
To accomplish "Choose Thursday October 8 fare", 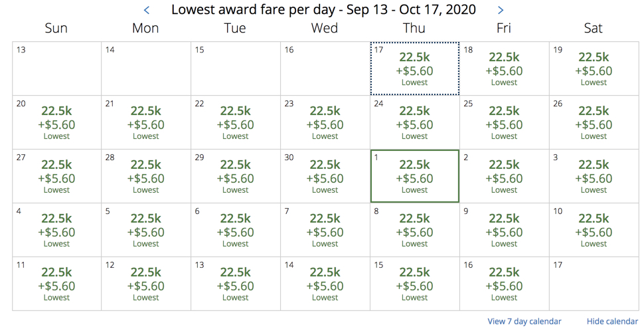I will point(414,231).
